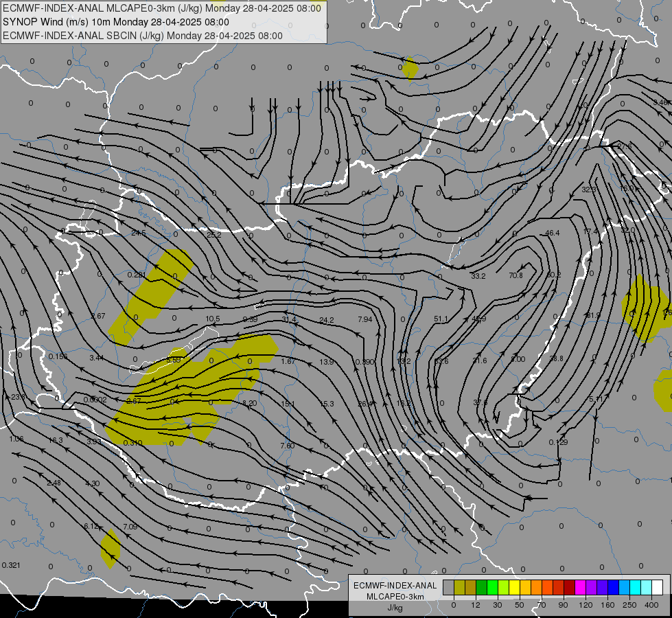672x618 pixels.
Task: Click the map value 31.4
Action: pyautogui.click(x=289, y=319)
